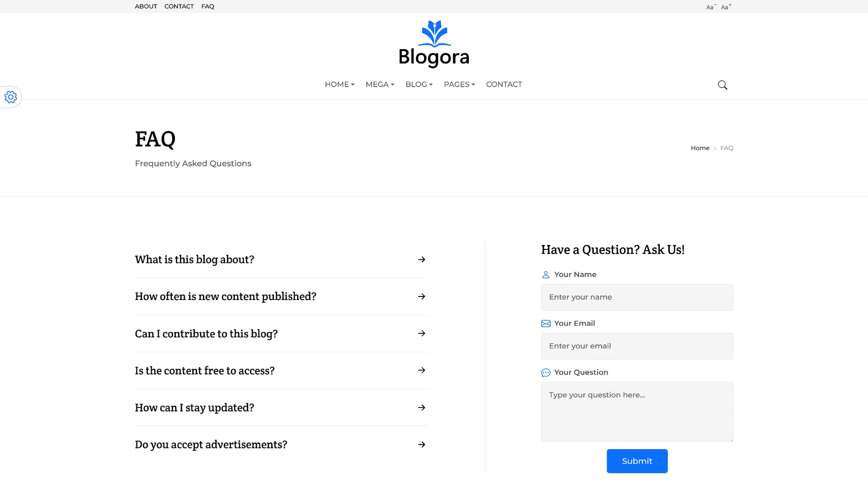Screen dimensions: 868x488
Task: Click the chat bubble icon beside Your Question
Action: pos(546,373)
